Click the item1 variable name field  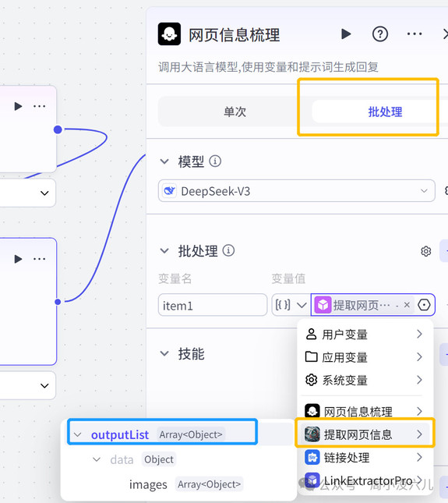[213, 305]
